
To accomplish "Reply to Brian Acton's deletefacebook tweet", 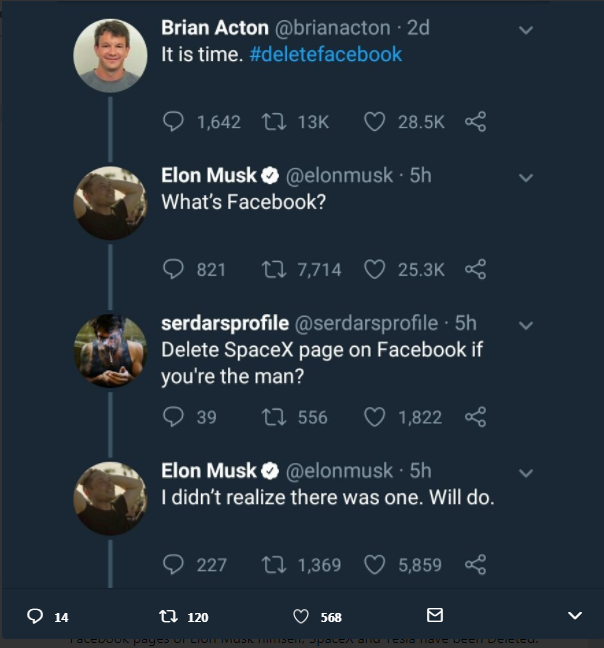I will tap(174, 122).
